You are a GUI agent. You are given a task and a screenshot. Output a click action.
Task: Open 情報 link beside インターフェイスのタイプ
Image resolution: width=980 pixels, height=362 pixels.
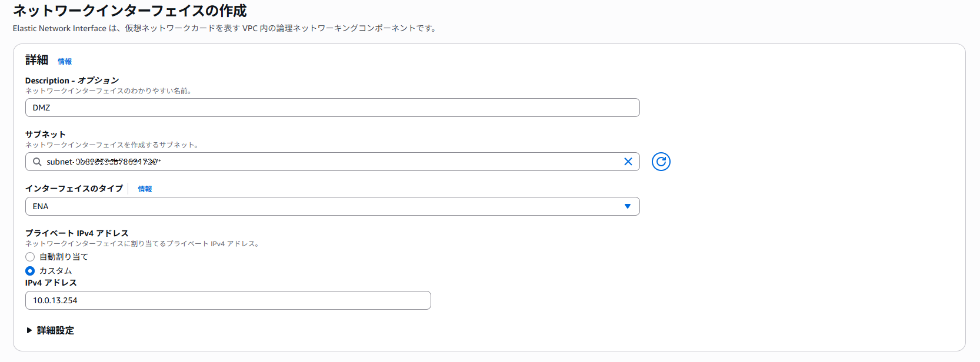pyautogui.click(x=145, y=189)
